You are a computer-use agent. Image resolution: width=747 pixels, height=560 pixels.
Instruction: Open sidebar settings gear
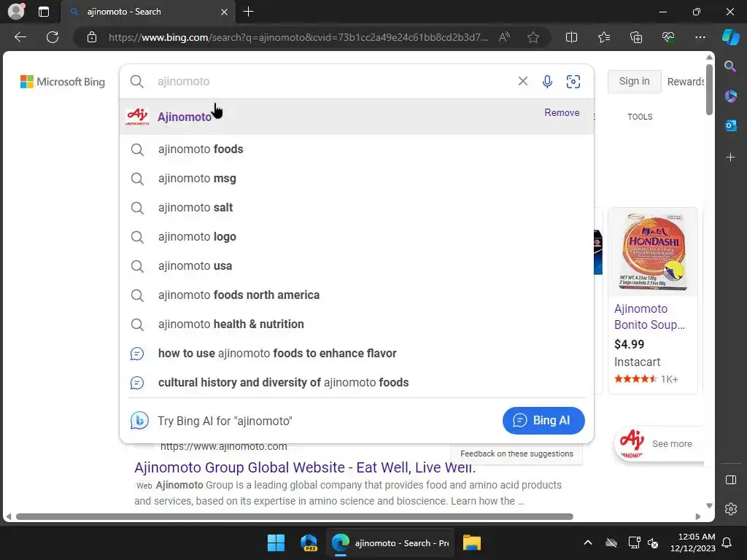(x=730, y=509)
